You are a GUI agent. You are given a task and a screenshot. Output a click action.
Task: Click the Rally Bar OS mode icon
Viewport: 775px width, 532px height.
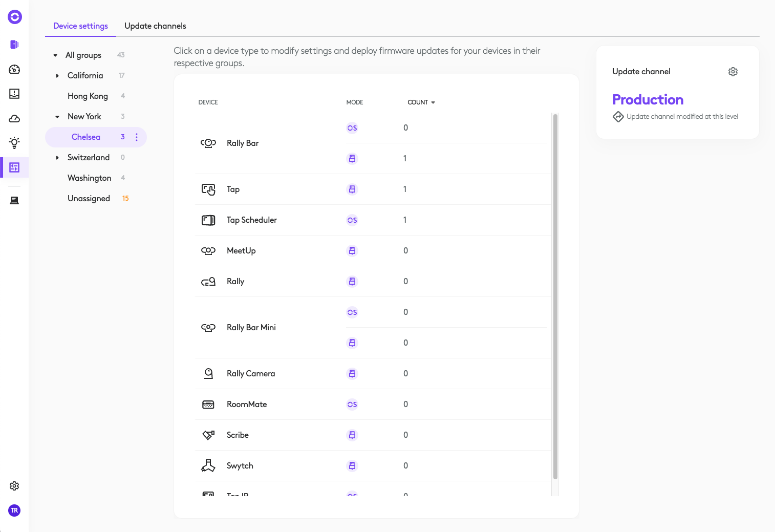352,128
